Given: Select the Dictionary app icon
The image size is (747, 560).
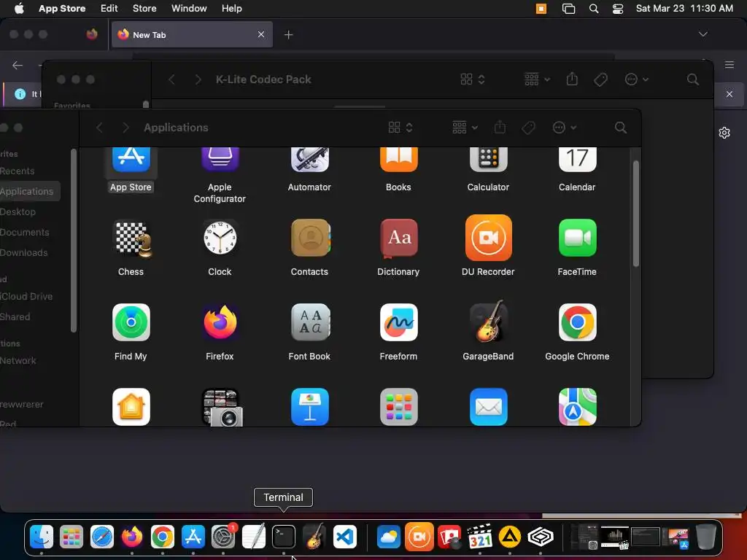Looking at the screenshot, I should pos(399,238).
